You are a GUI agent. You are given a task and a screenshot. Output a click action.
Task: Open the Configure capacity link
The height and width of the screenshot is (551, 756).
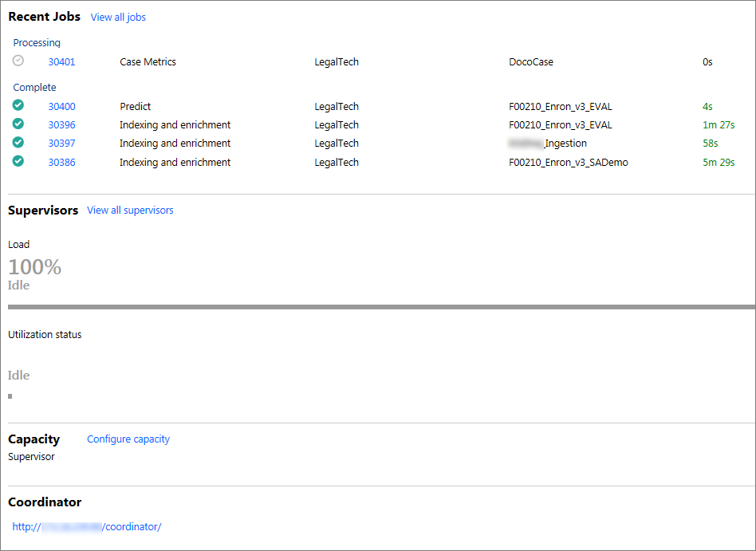(x=128, y=439)
